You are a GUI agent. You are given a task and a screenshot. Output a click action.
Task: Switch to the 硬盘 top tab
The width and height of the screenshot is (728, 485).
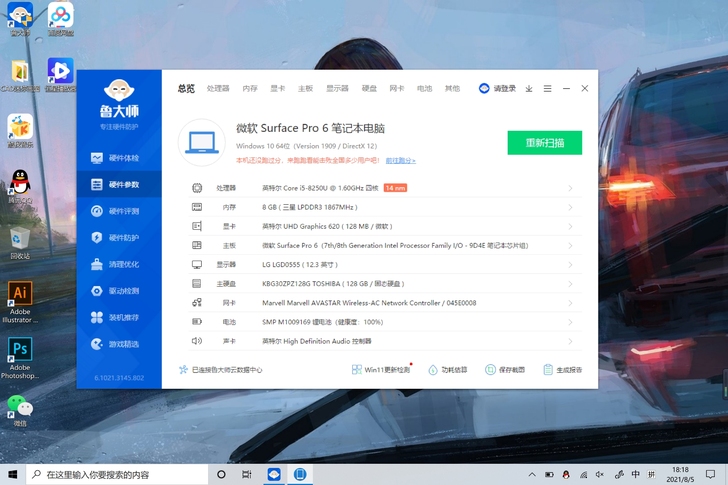click(369, 88)
